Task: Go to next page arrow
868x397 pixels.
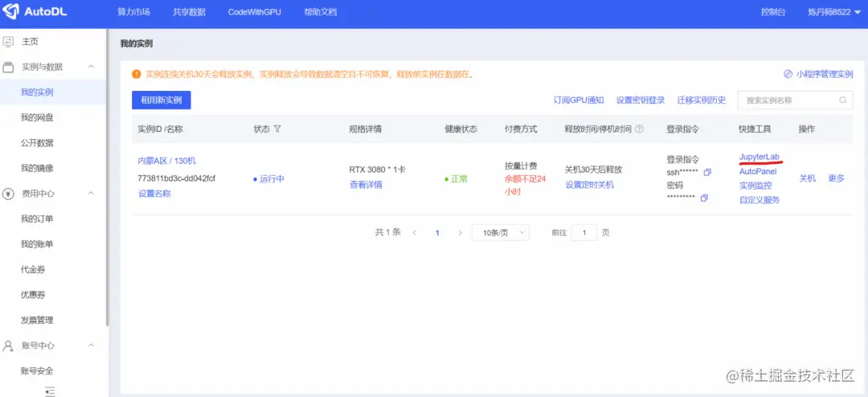Action: click(x=460, y=232)
